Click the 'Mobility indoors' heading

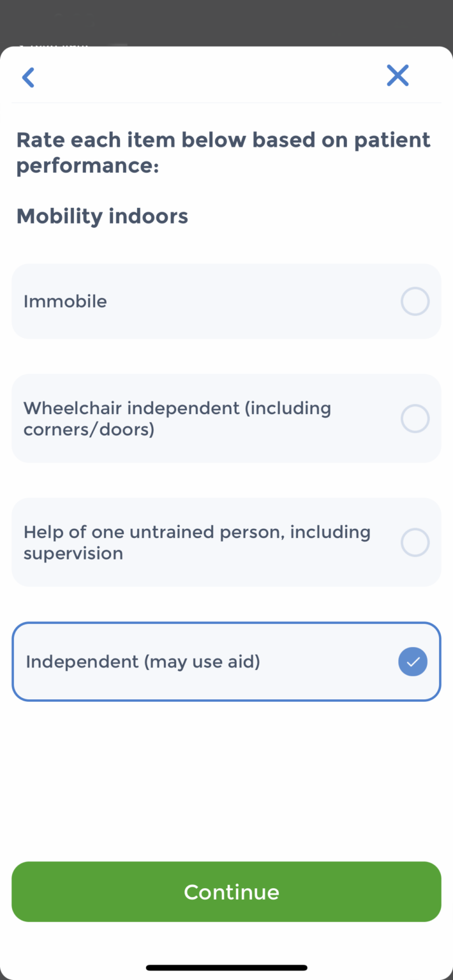tap(102, 216)
